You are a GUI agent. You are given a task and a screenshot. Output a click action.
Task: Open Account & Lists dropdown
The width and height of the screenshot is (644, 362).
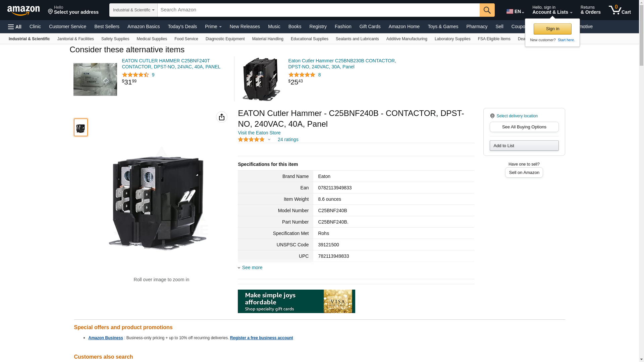(x=552, y=10)
